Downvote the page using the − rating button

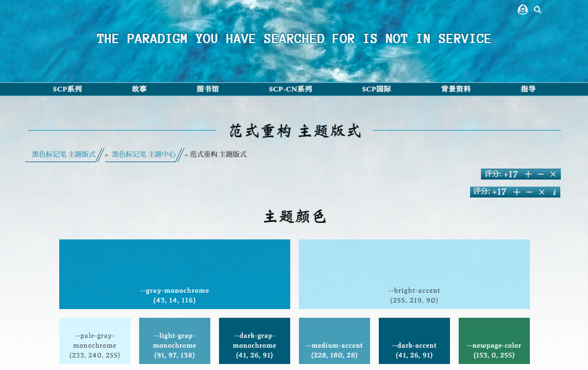point(540,174)
